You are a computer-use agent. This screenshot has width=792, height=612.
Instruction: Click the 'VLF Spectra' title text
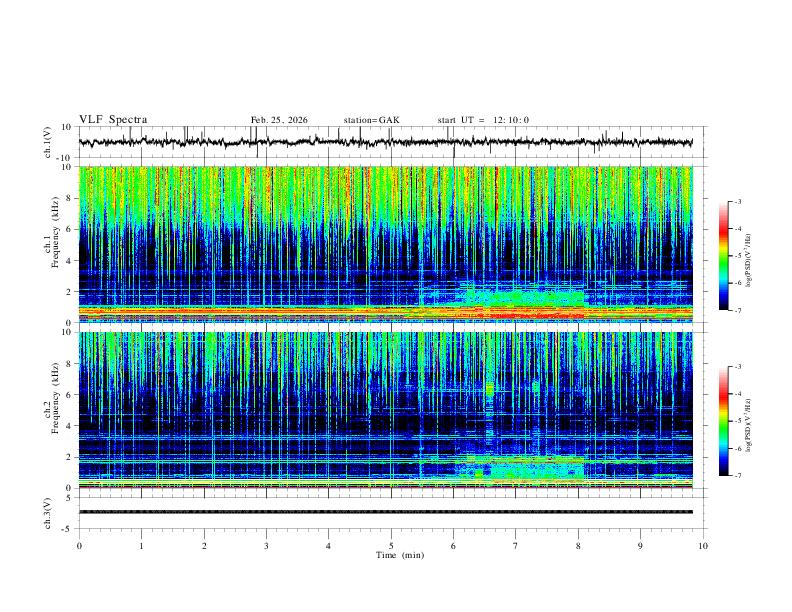coord(113,119)
